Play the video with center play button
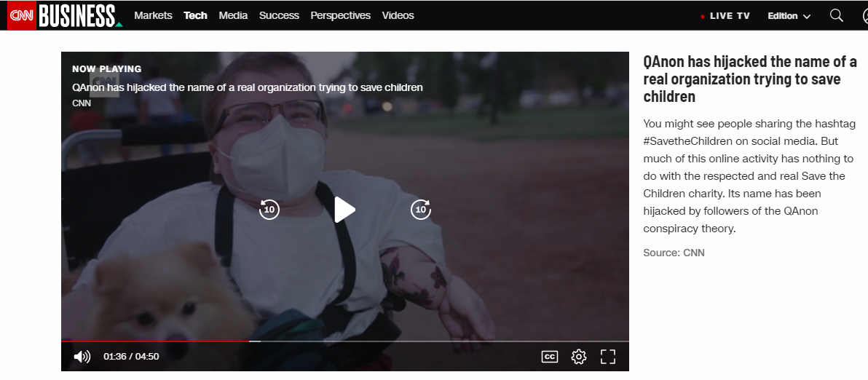The width and height of the screenshot is (868, 380). [345, 210]
